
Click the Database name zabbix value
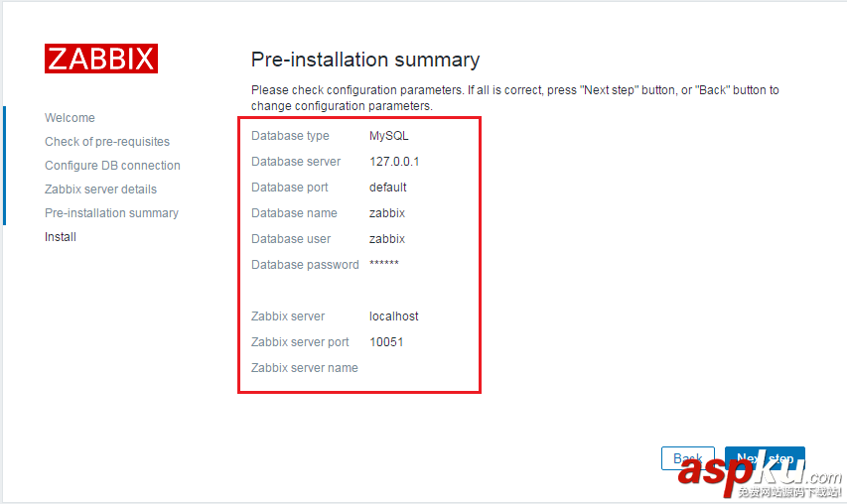387,213
